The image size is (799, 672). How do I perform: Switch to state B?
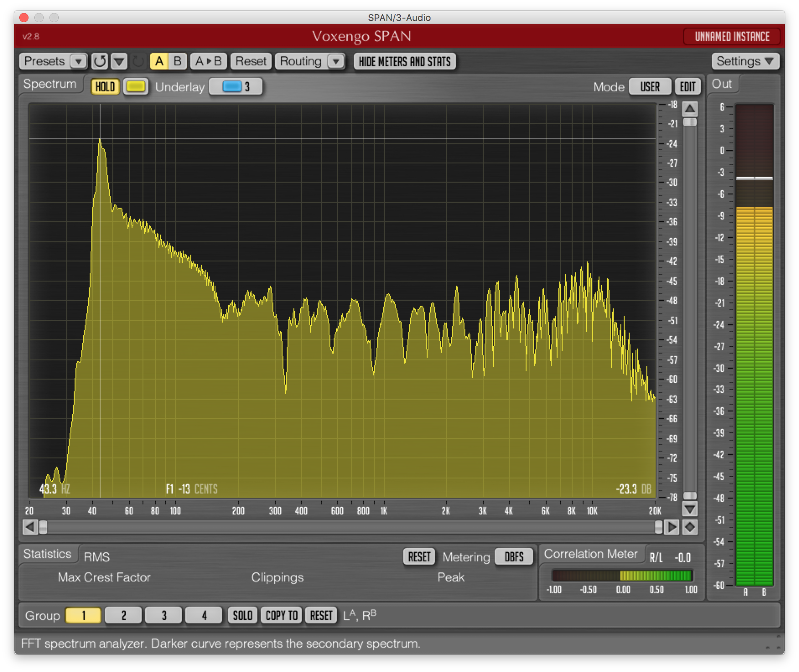(177, 62)
